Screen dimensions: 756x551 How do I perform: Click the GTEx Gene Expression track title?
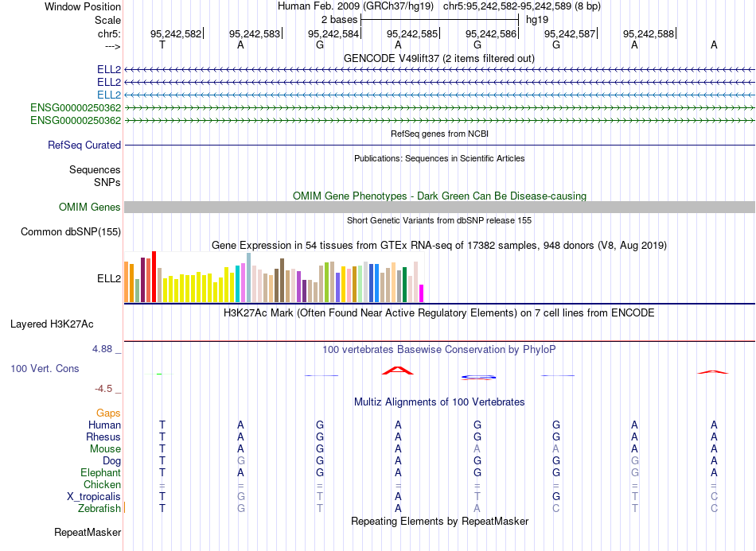coord(439,245)
